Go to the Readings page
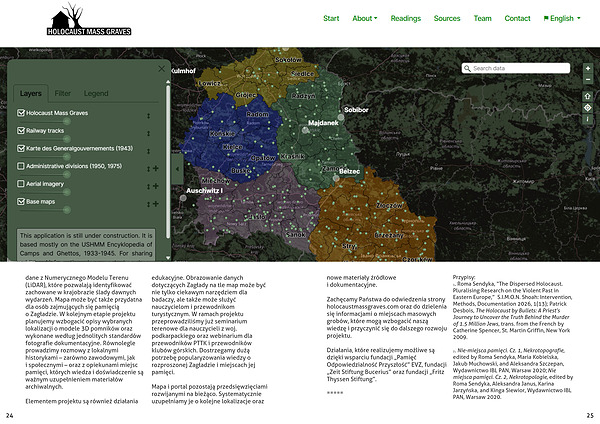 [406, 18]
